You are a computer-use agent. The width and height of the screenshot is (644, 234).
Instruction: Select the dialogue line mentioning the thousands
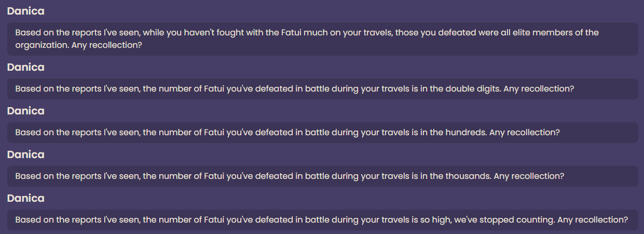pos(322,176)
